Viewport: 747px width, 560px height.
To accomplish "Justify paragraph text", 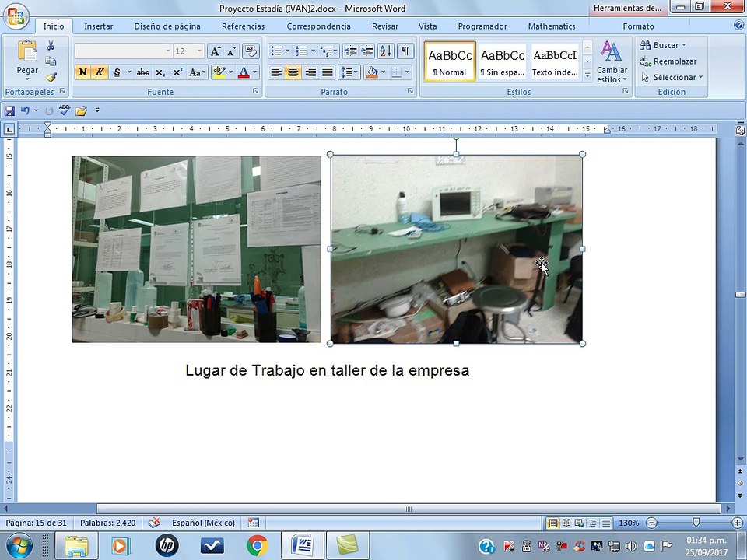I will (x=328, y=72).
